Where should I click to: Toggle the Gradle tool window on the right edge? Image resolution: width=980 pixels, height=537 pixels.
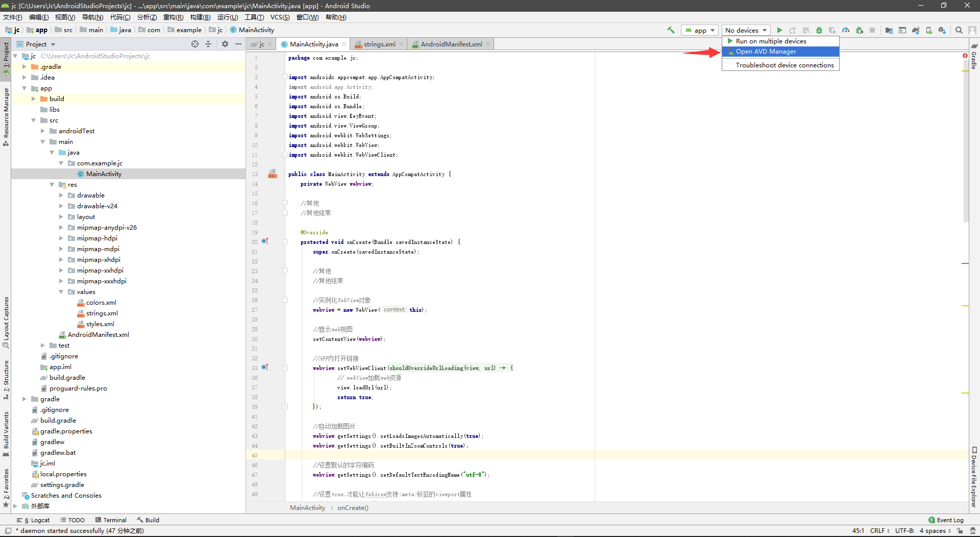coord(974,57)
